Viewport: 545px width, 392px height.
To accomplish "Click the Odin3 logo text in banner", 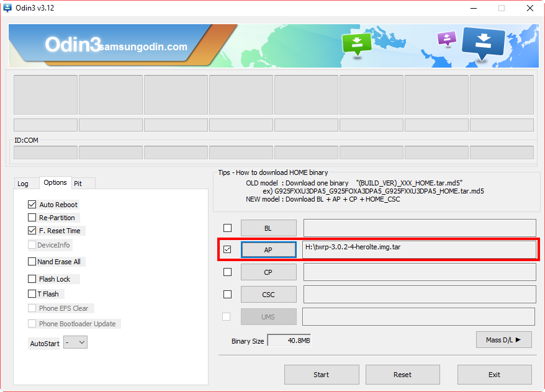I will click(x=73, y=45).
